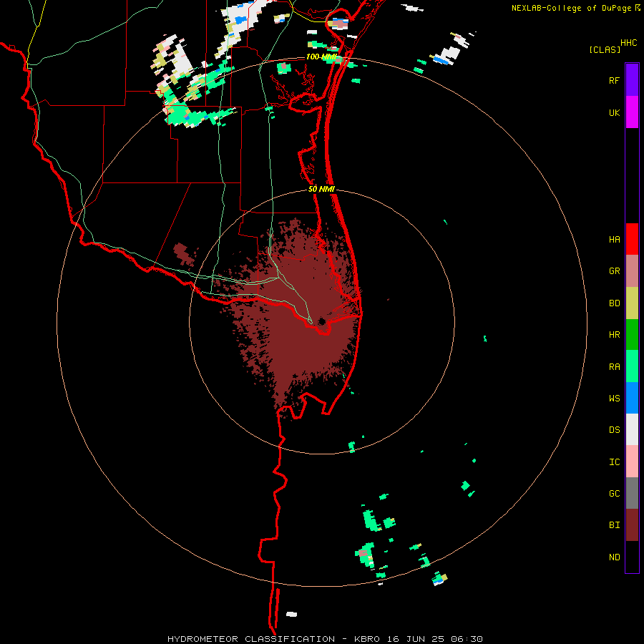Screen dimensions: 644x644
Task: Click the "DS" legend label text
Action: (614, 430)
